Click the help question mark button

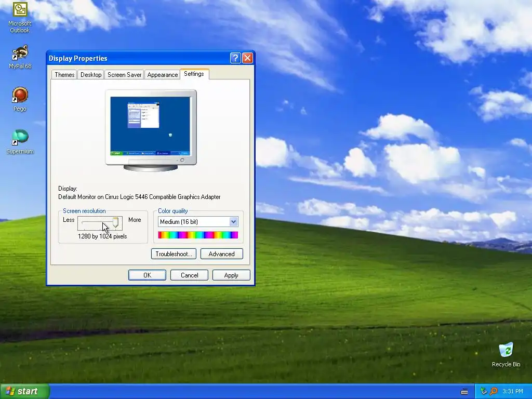(x=235, y=58)
